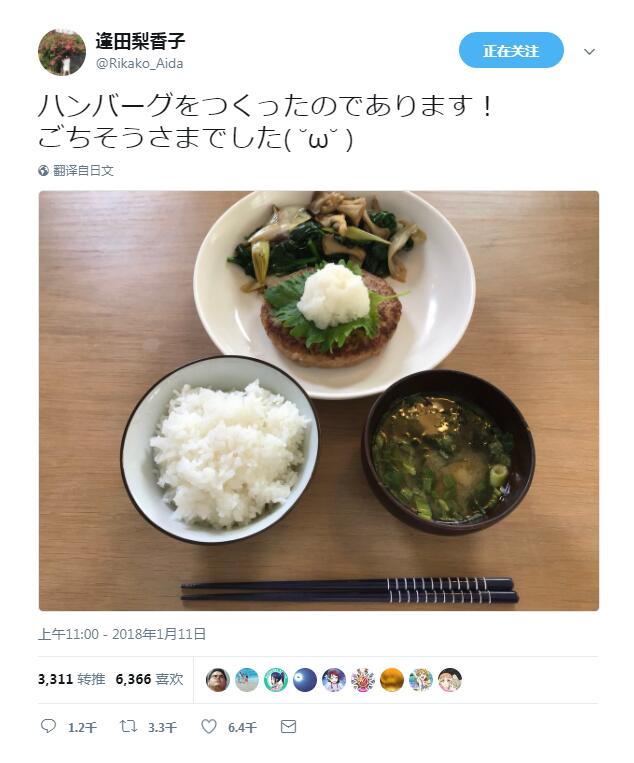Click 翻译自日文 translate link
634x763 pixels.
(x=83, y=170)
